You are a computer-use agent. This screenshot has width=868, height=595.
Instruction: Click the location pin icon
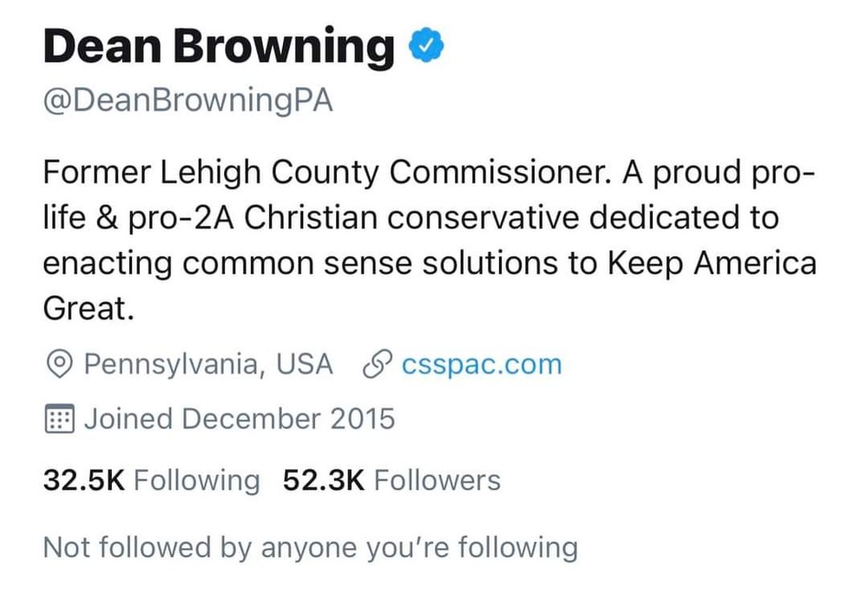(58, 365)
